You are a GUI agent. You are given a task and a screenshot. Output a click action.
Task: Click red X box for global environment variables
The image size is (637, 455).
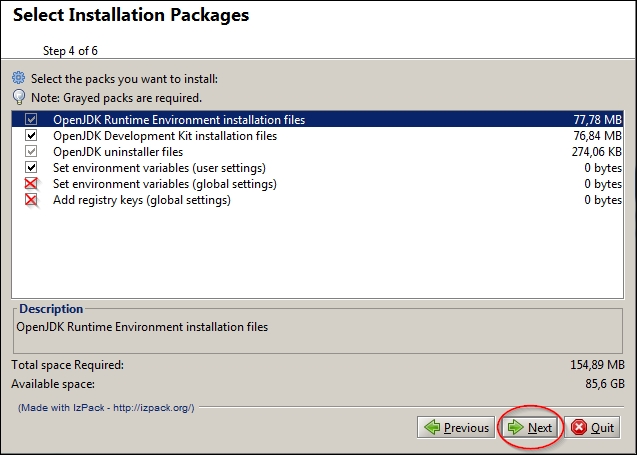31,184
